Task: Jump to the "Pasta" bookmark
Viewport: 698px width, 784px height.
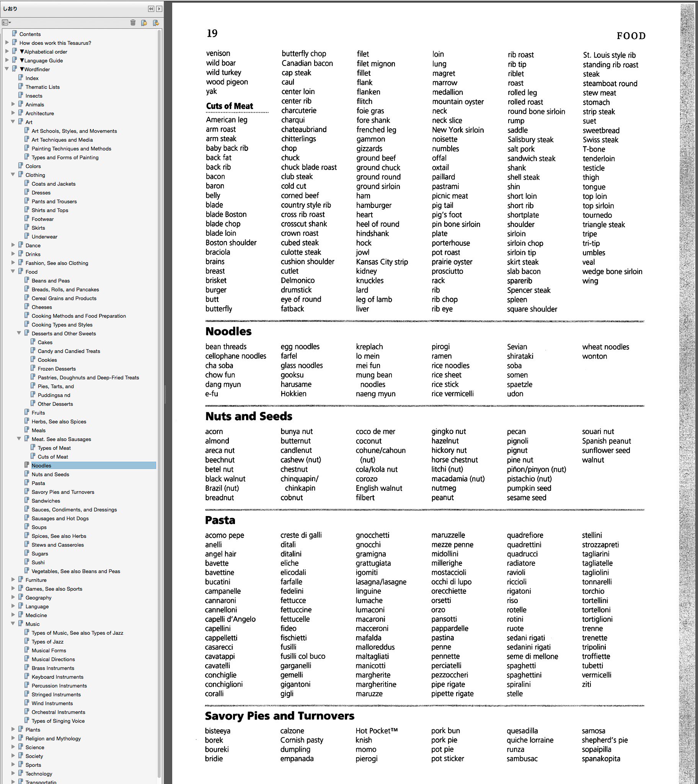Action: pos(38,483)
